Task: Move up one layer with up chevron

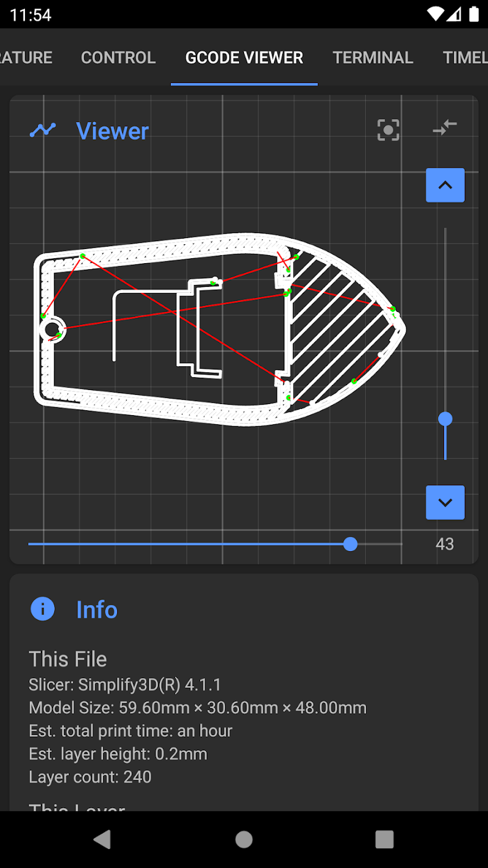Action: 445,185
